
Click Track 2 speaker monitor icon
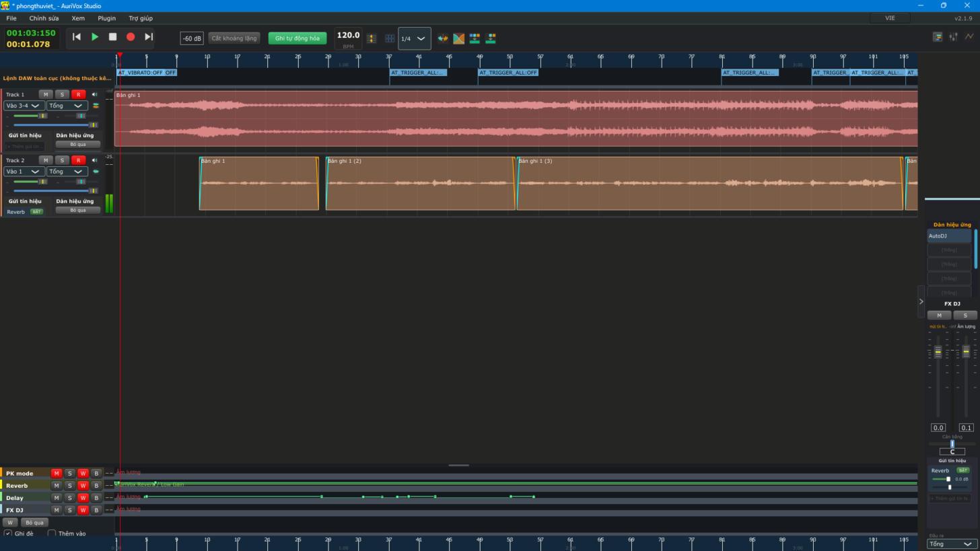94,160
